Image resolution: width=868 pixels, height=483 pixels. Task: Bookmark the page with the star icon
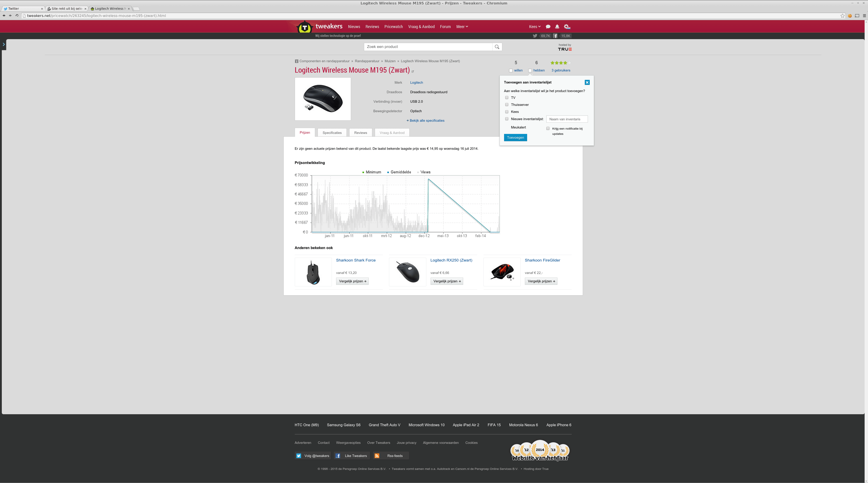pos(842,16)
